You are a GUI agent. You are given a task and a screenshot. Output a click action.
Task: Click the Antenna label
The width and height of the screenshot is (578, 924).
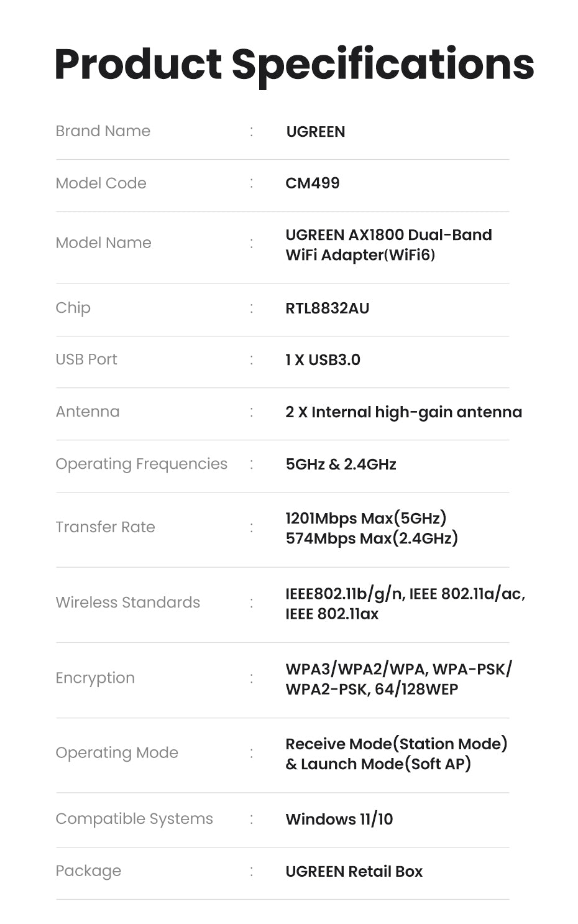(88, 412)
